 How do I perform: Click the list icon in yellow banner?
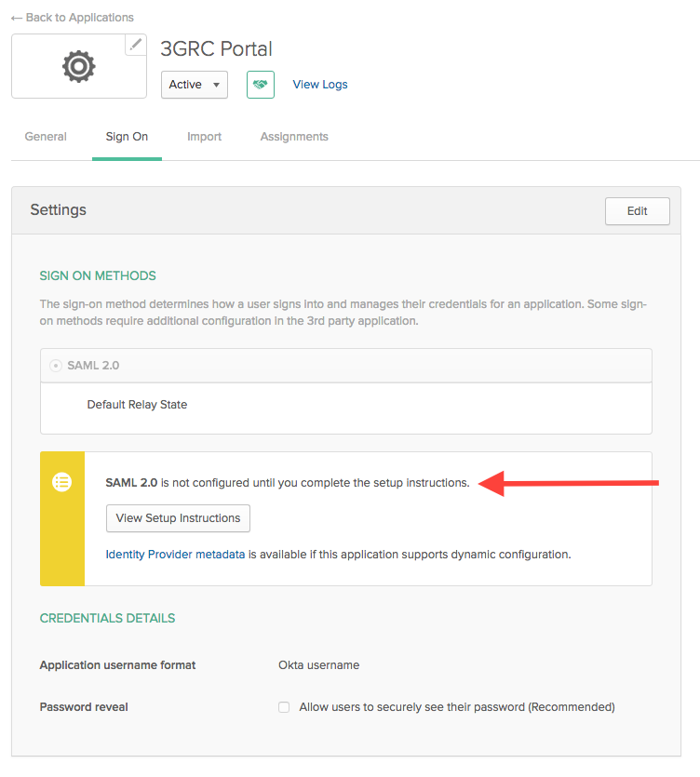pos(62,482)
